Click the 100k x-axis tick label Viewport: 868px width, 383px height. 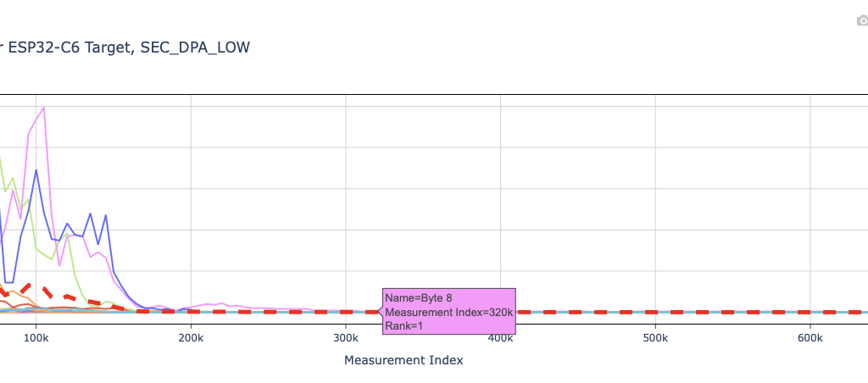(36, 337)
